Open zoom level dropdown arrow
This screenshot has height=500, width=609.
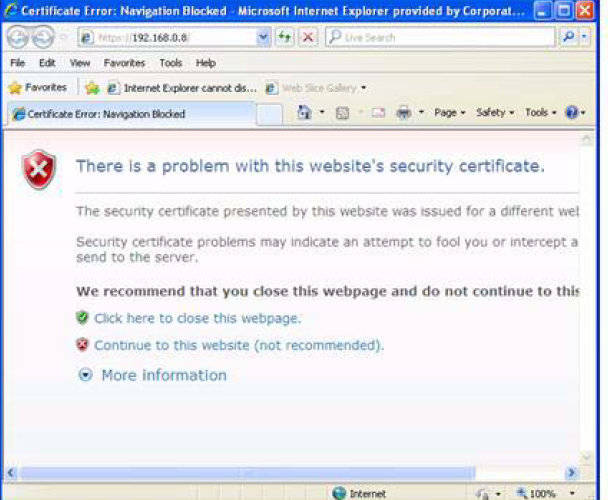(572, 493)
